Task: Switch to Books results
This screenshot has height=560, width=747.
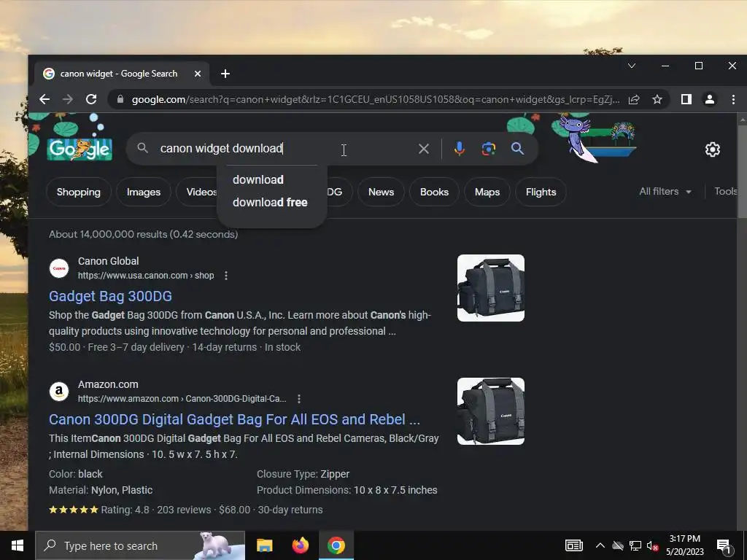Action: (434, 192)
